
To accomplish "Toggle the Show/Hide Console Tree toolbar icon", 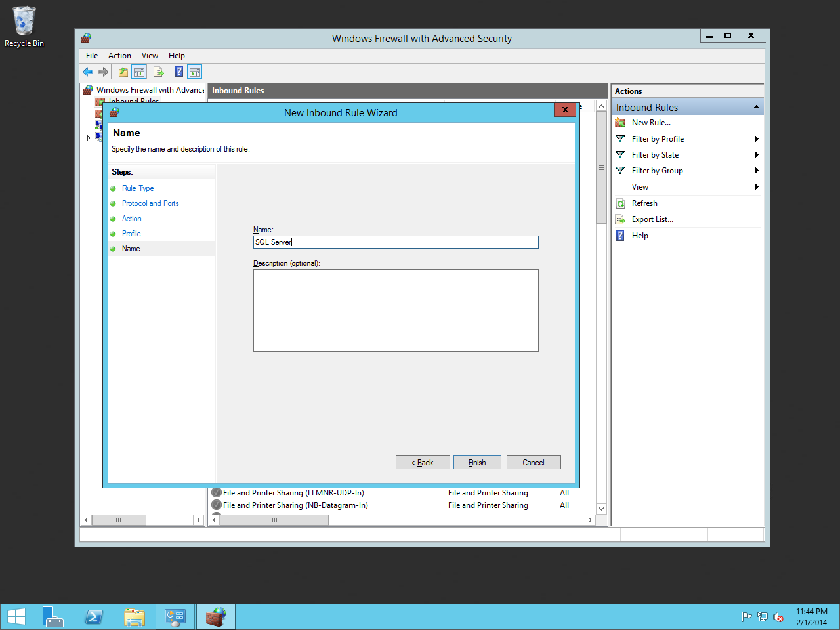I will [139, 72].
